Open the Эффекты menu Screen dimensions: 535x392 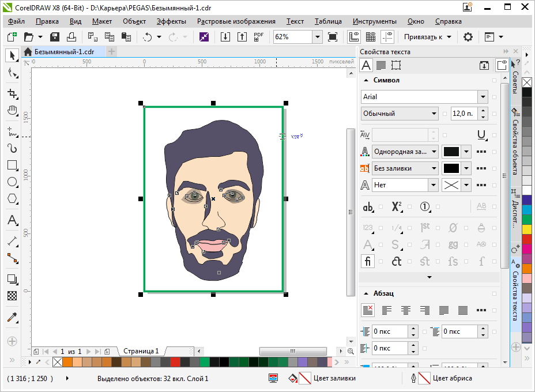[x=171, y=21]
